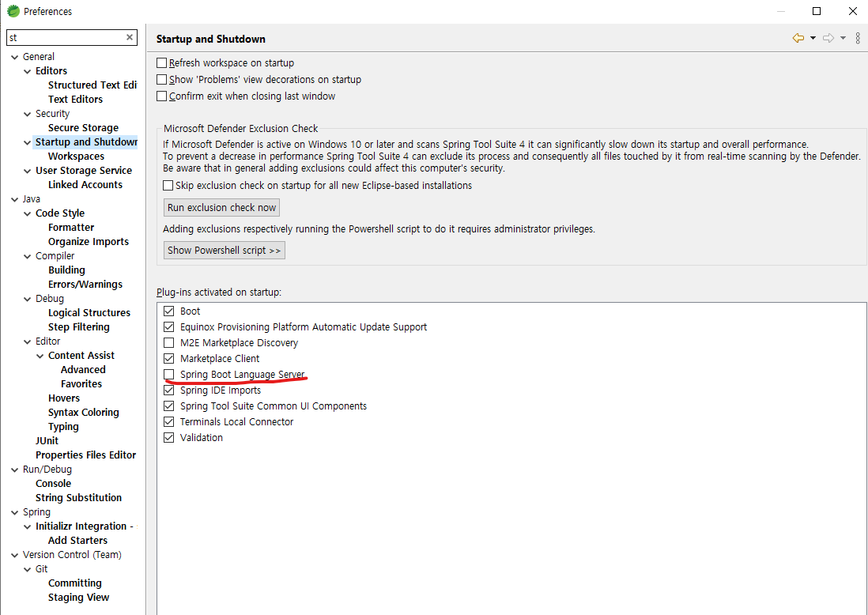
Task: Uncheck Spring IDE Imports plug-in
Action: click(169, 391)
